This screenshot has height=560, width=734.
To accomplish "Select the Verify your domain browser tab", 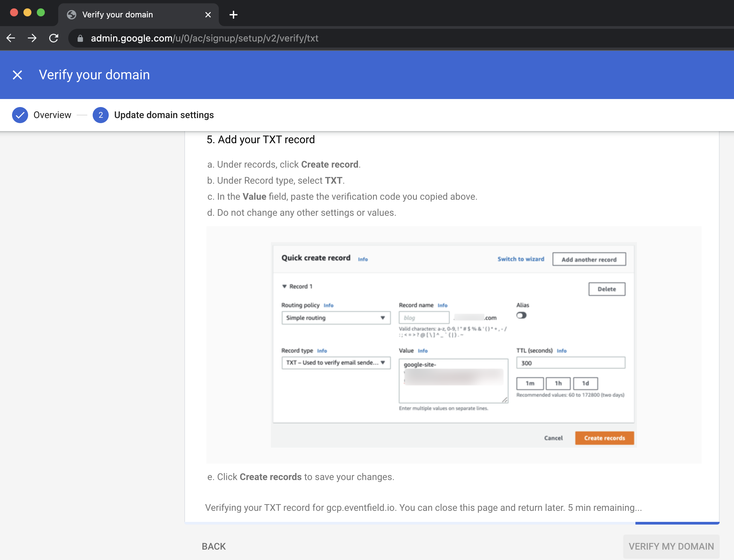I will (138, 15).
